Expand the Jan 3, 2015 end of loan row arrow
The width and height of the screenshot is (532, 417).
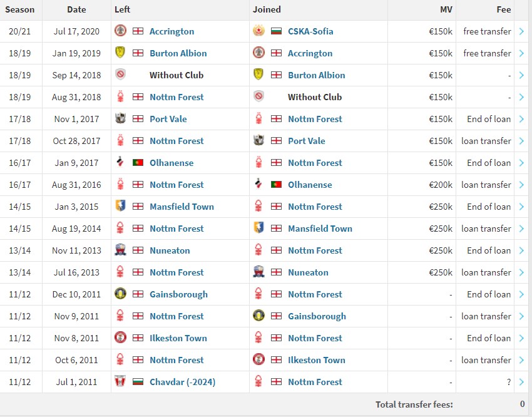coord(521,207)
